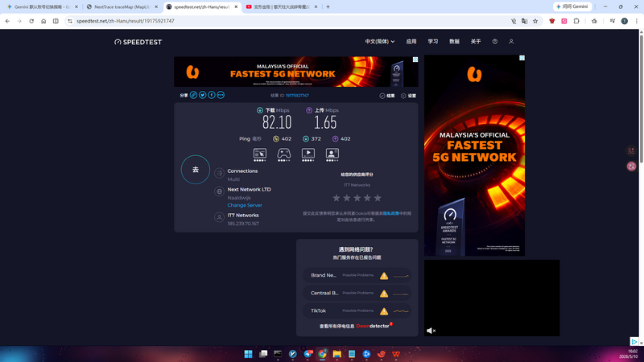Screen dimensions: 644x362
Task: Open the Centraal B... possible problems row
Action: point(357,293)
